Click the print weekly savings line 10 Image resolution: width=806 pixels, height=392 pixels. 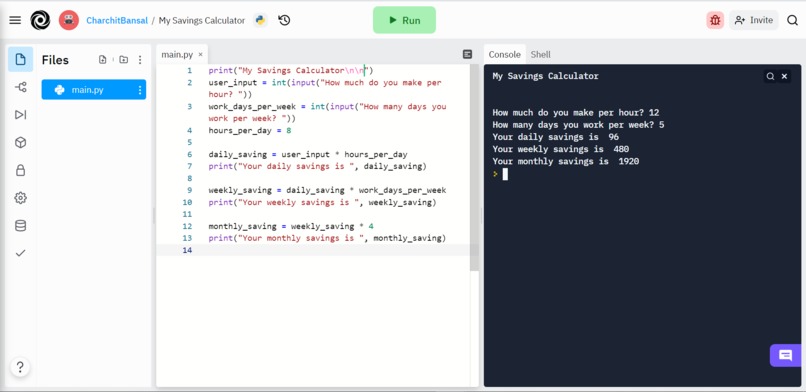(322, 202)
